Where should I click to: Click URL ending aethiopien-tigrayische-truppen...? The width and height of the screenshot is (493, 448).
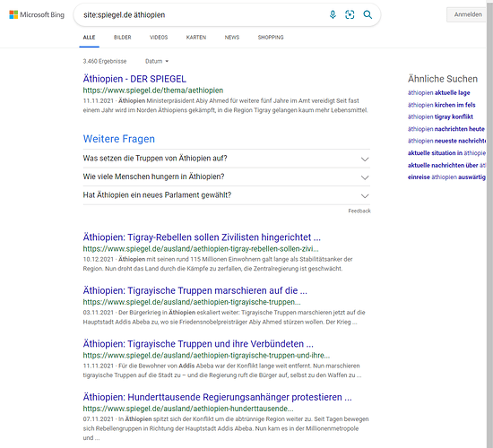[192, 302]
